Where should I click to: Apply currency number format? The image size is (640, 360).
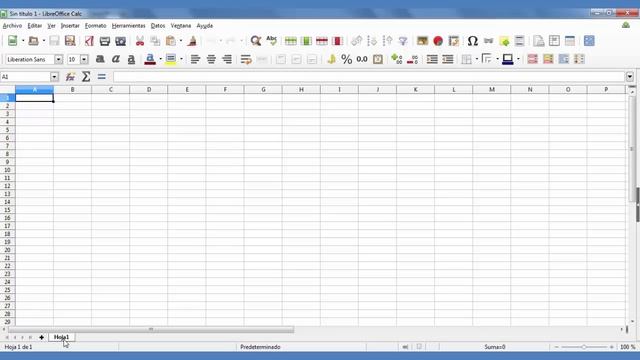tap(331, 60)
